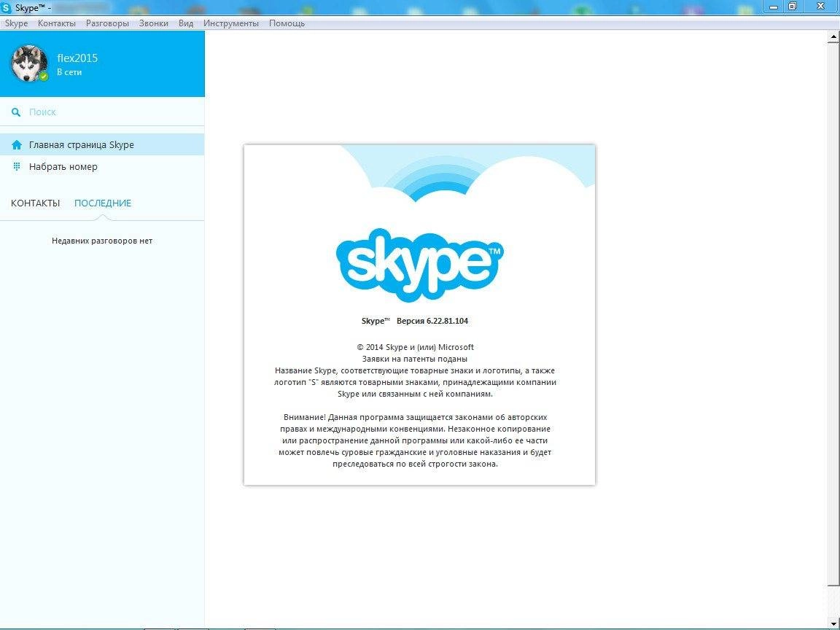Click the scrollbar up arrow
840x630 pixels.
(x=834, y=37)
